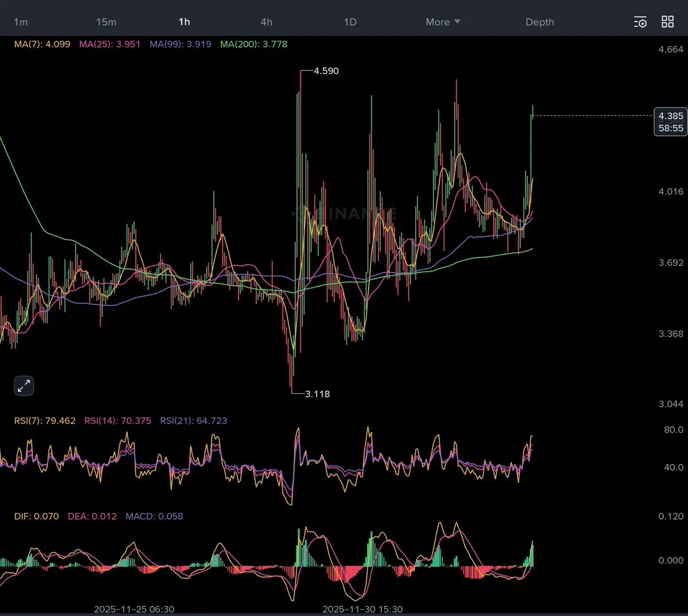This screenshot has height=616, width=688.
Task: Tap the 3.118 low price marker
Action: coord(317,394)
